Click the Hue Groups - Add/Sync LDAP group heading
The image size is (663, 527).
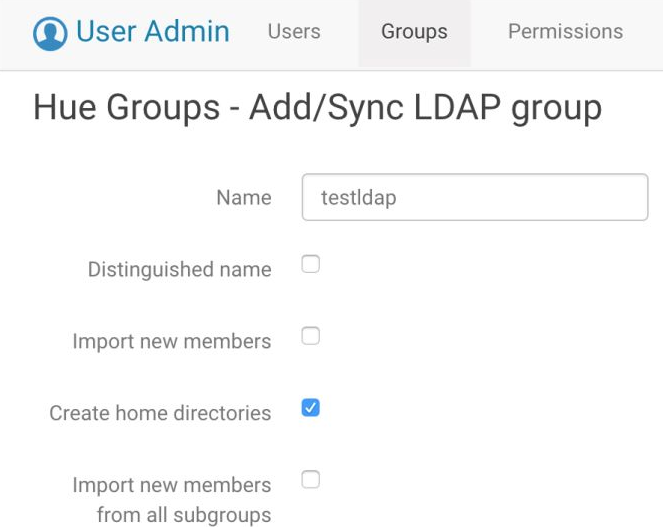pyautogui.click(x=318, y=107)
